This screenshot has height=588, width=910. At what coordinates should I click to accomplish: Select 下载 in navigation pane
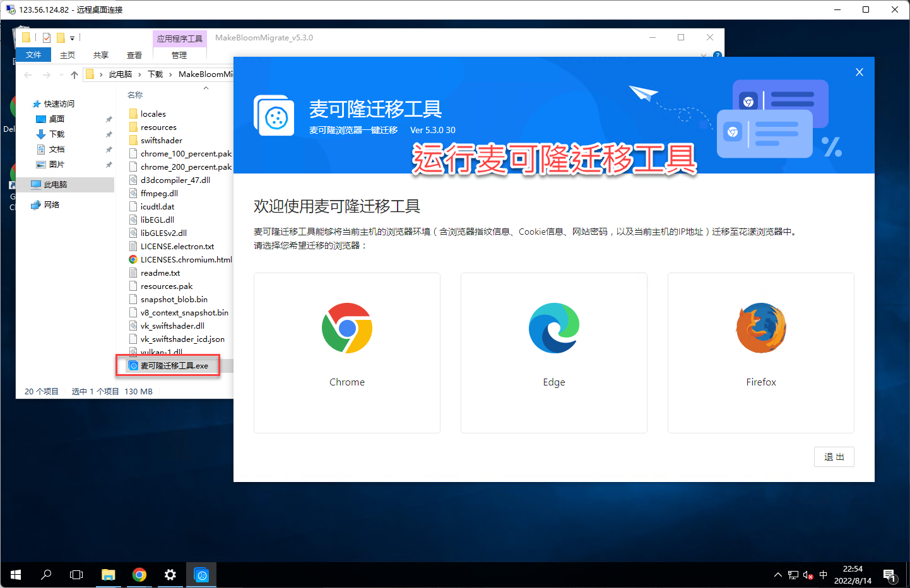(x=57, y=134)
